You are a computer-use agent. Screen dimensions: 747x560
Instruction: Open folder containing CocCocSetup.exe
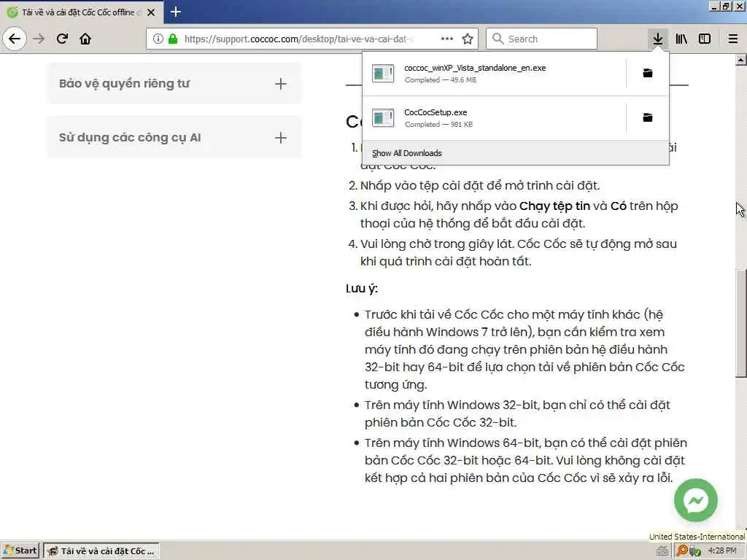coord(648,117)
